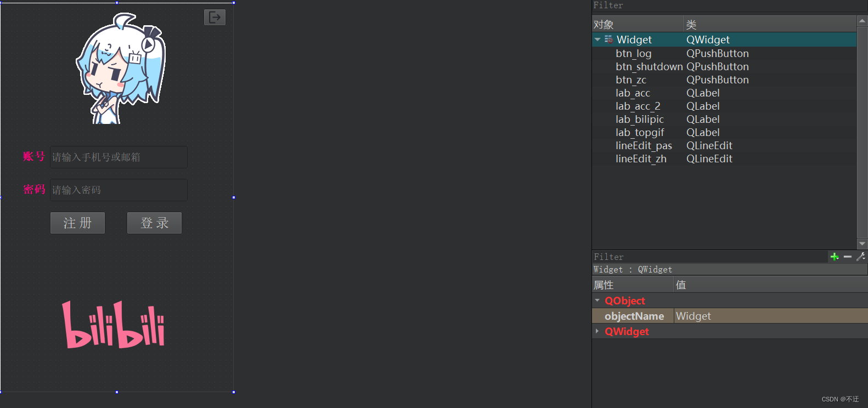
Task: Click the object inspector Filter field
Action: pos(729,5)
